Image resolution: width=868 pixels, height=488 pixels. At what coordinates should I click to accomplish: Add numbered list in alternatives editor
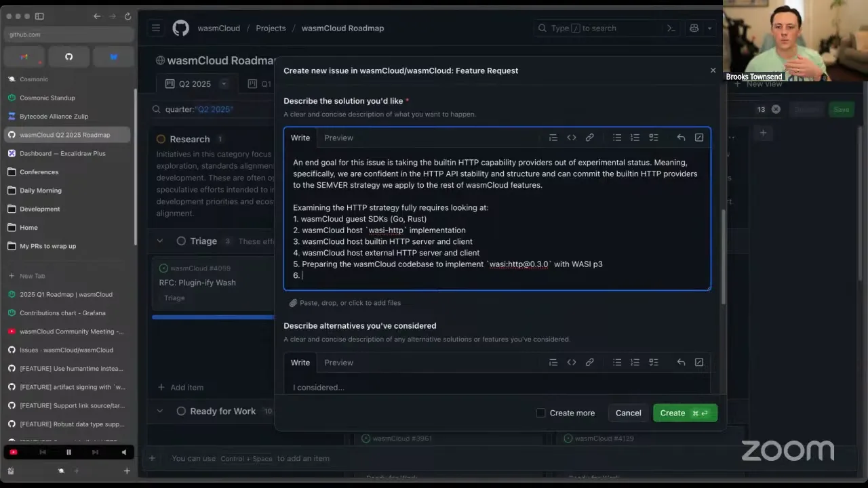coord(635,363)
